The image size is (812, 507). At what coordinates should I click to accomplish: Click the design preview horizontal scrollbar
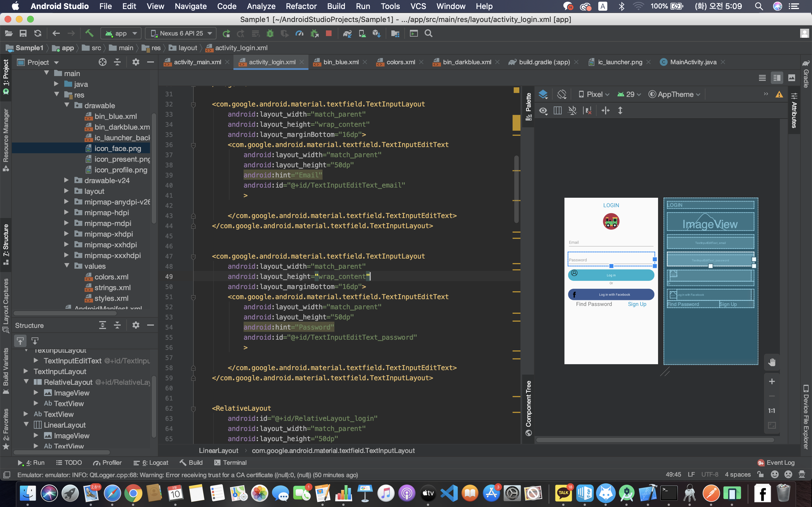pyautogui.click(x=654, y=440)
